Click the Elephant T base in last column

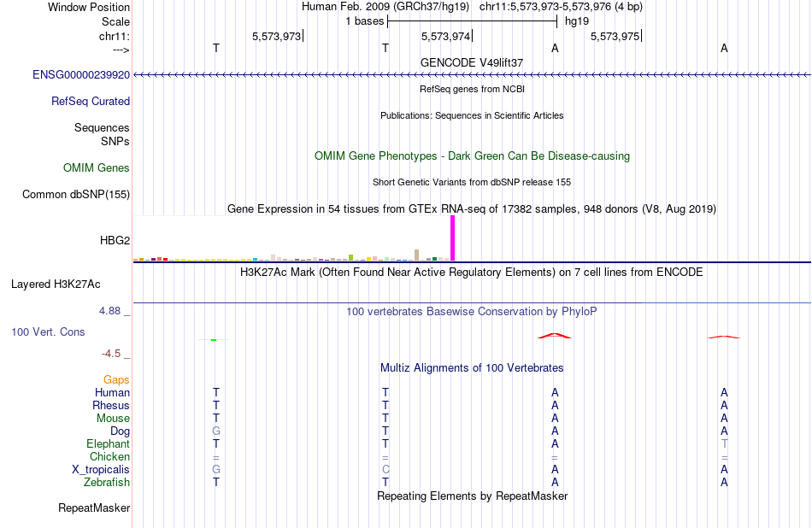[x=724, y=444]
